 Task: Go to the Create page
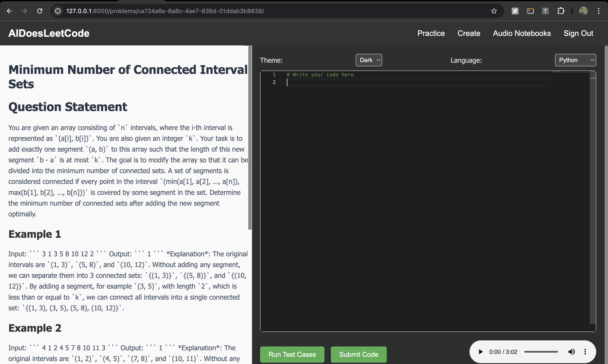(469, 33)
